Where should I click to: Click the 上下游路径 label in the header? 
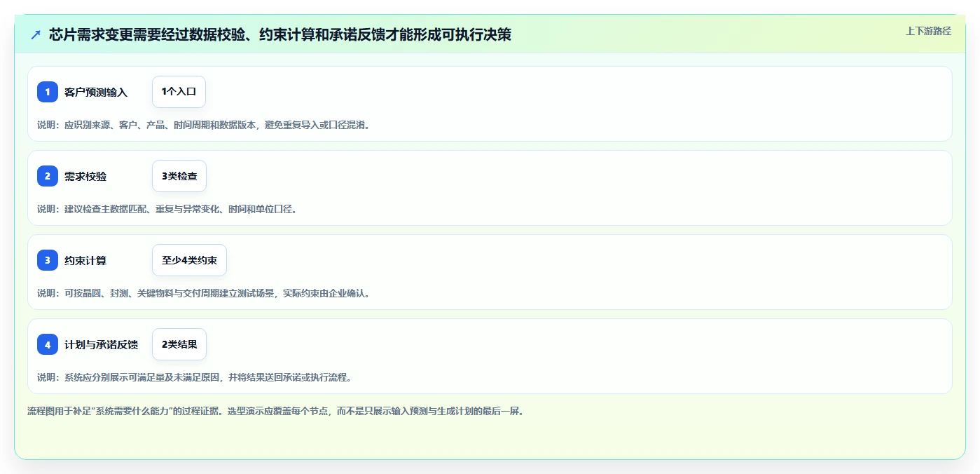928,31
